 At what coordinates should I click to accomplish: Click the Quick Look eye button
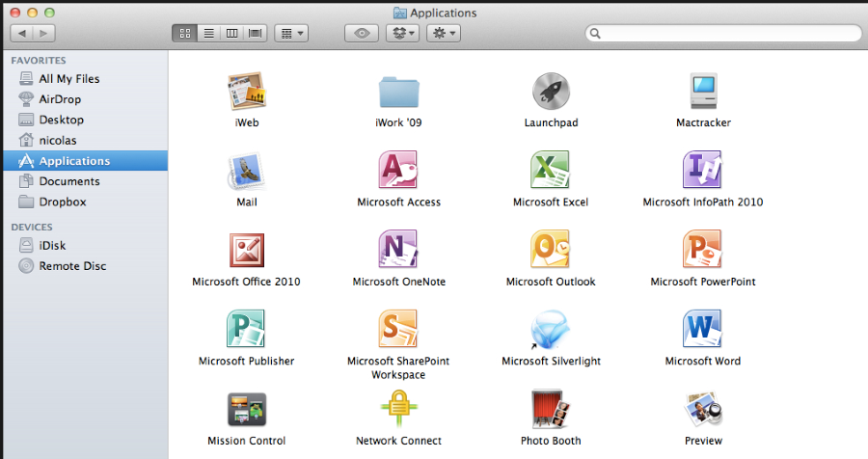(x=362, y=33)
